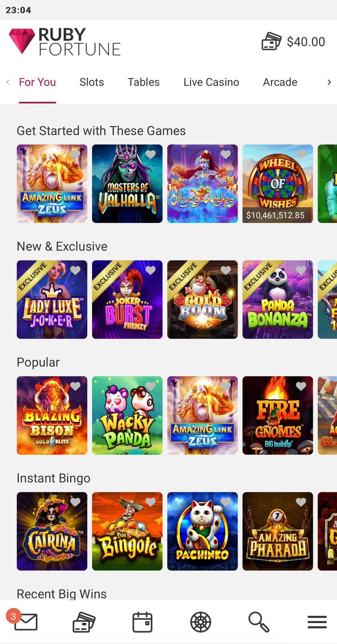Tap the wallet icon beside the balance
Screen dimensions: 337x644
[271, 41]
